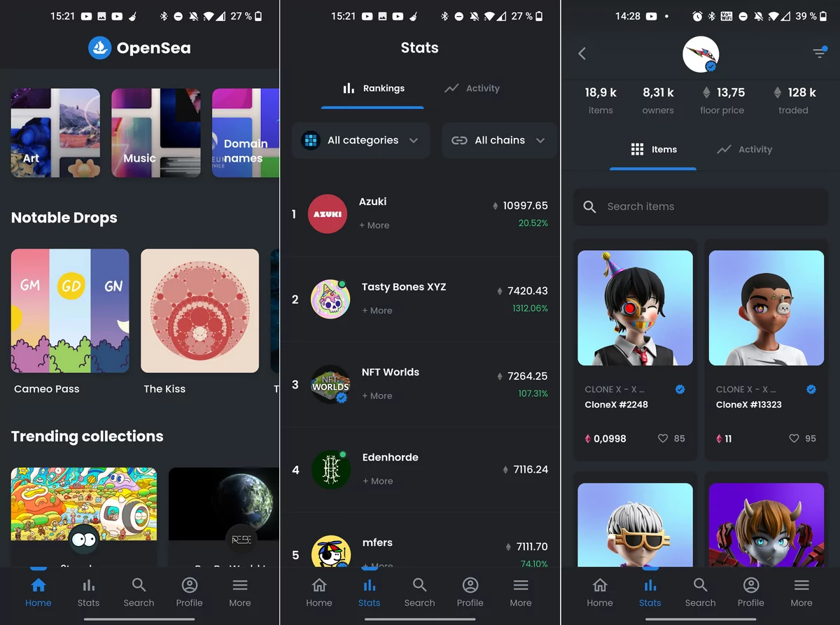Open More from middle screen's bottom bar
The image size is (840, 625).
pos(520,592)
